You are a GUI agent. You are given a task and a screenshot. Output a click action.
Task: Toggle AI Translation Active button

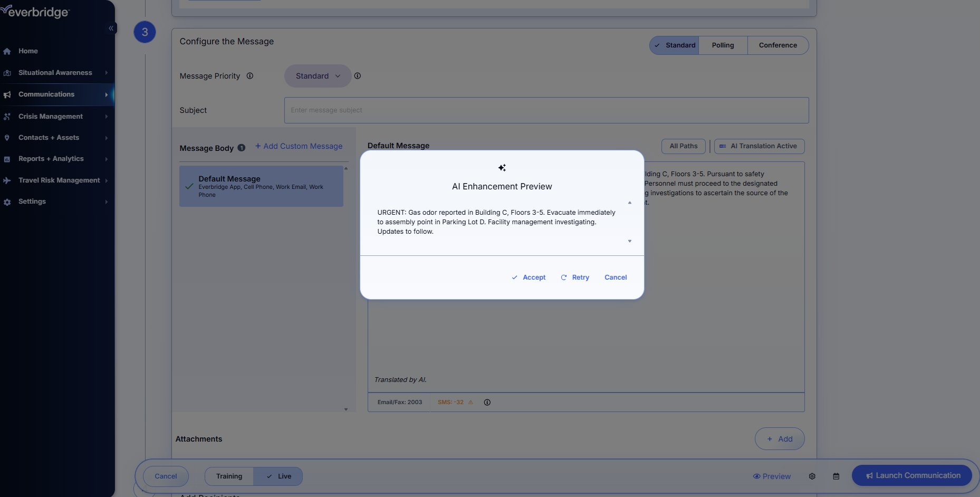(x=759, y=146)
